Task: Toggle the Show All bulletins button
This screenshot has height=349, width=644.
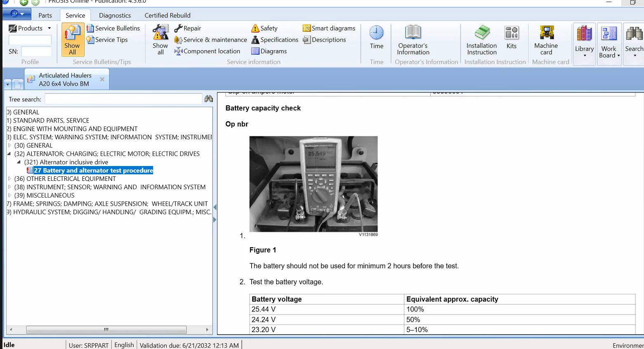Action: [x=73, y=40]
